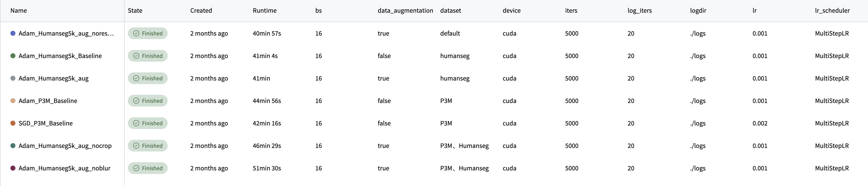
Task: Click Finished badge in Adam_Humanseg5k_aug_nocrop row
Action: (148, 146)
